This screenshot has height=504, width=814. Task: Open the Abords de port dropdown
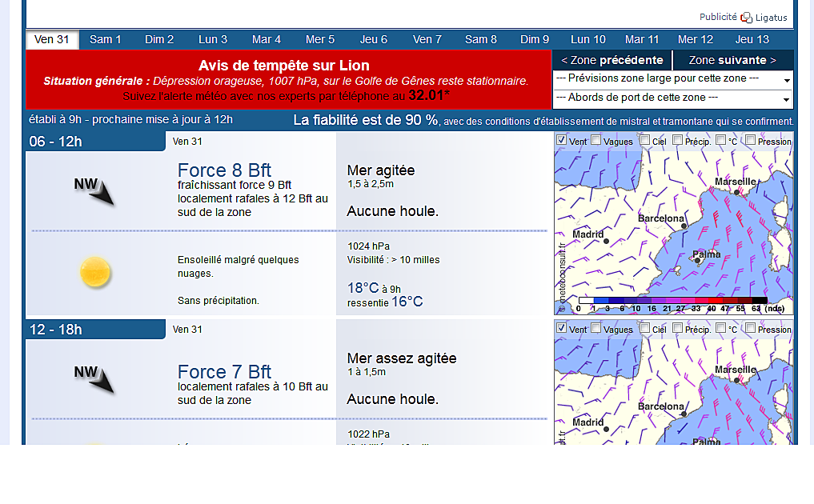click(x=672, y=98)
